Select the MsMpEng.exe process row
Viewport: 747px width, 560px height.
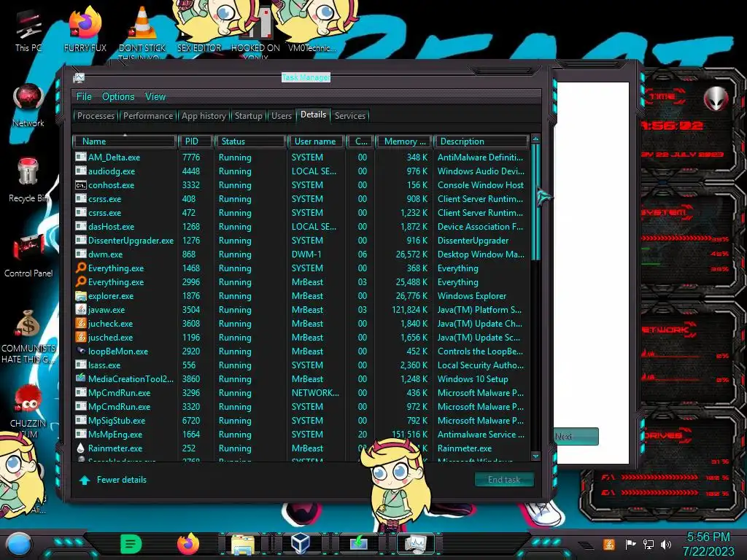click(x=301, y=435)
